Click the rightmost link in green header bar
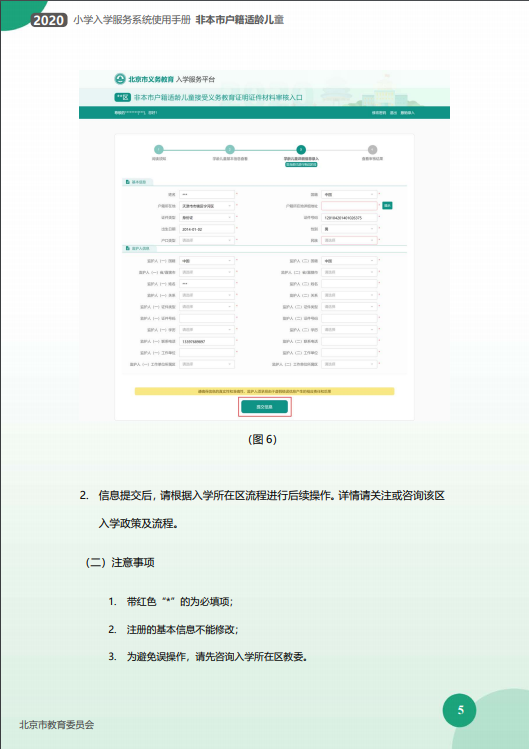The image size is (529, 749). click(408, 113)
